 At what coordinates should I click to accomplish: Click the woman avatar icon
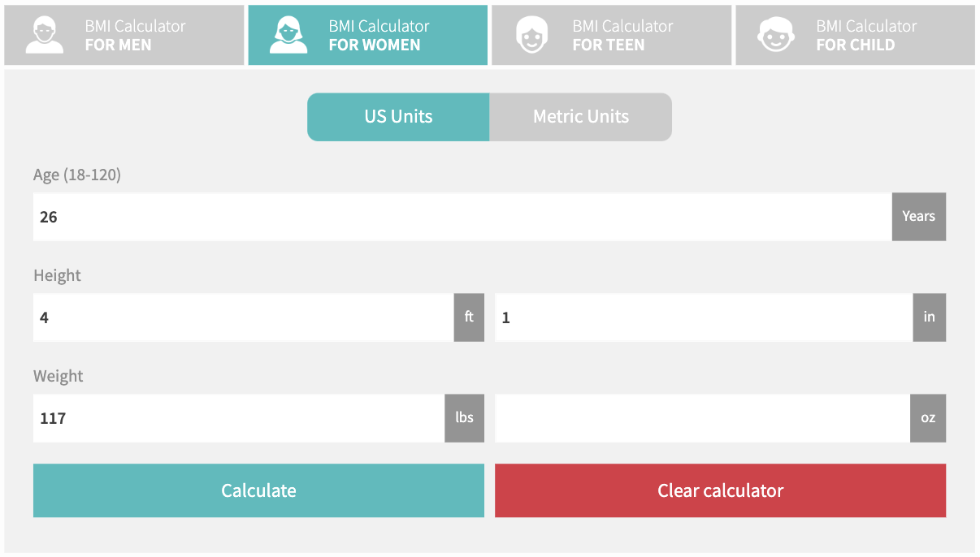288,35
